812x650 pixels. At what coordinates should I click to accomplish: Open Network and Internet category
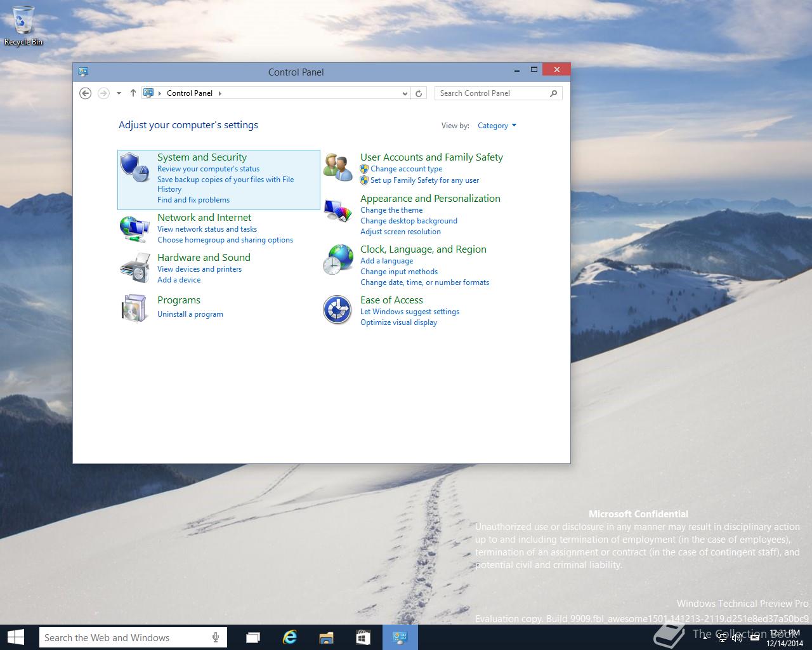pos(204,218)
